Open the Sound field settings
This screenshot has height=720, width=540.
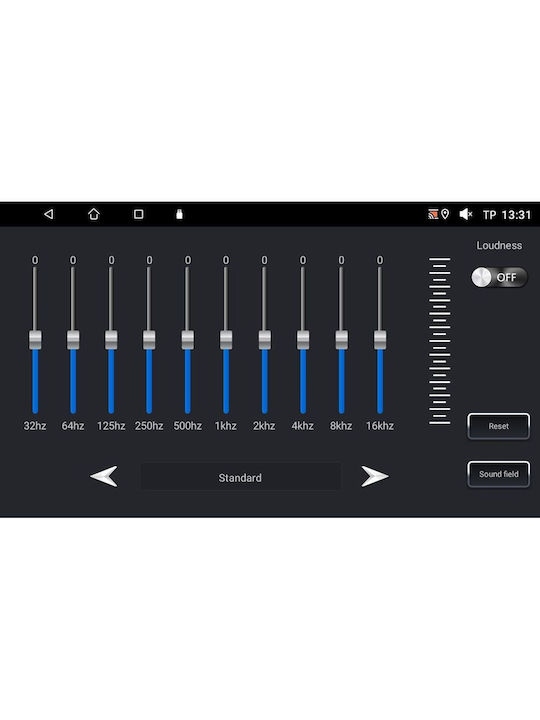499,474
